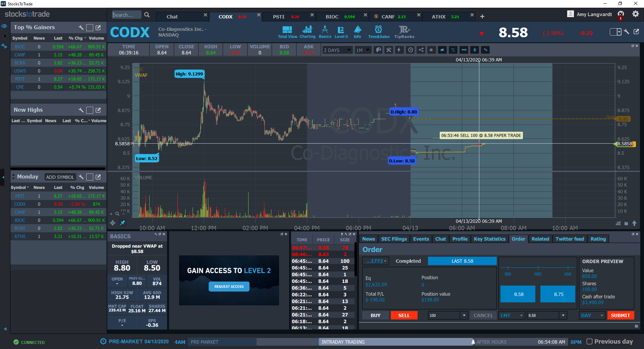Image resolution: width=644 pixels, height=349 pixels.
Task: Pop out the New Highs panel
Action: (x=98, y=110)
